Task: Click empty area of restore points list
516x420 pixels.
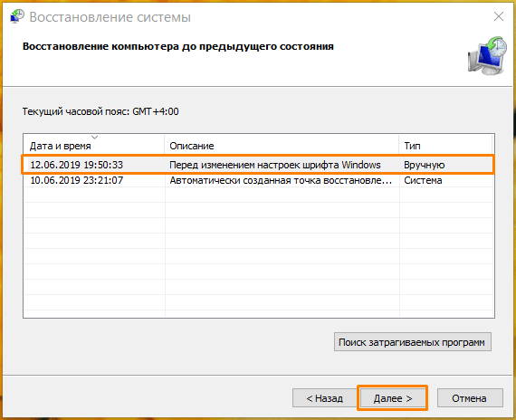Action: (x=258, y=250)
